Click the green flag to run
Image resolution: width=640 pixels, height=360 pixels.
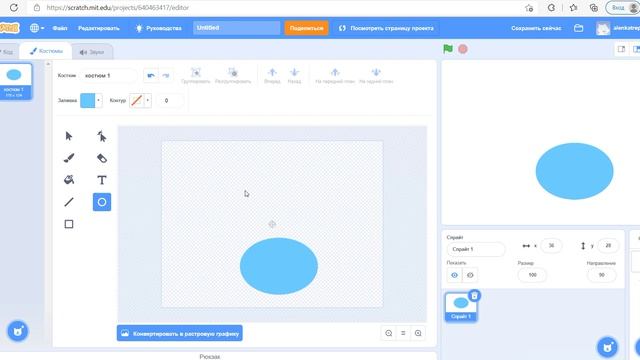click(448, 49)
